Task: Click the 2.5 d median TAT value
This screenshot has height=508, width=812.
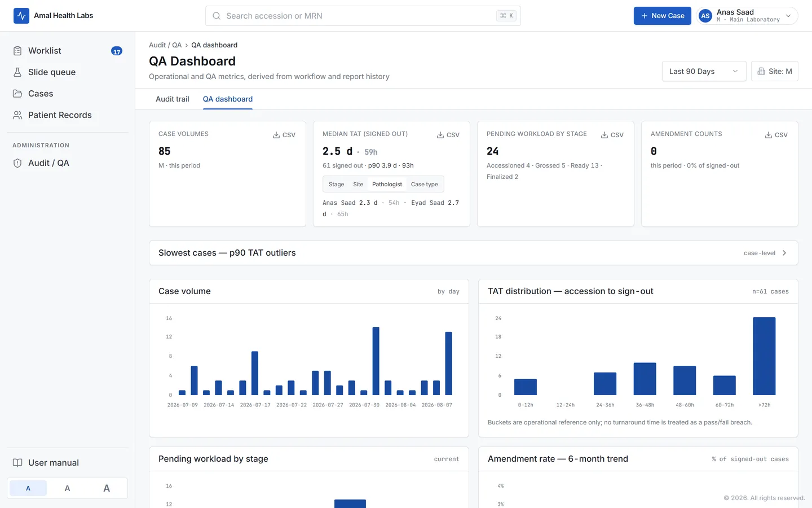Action: coord(337,151)
